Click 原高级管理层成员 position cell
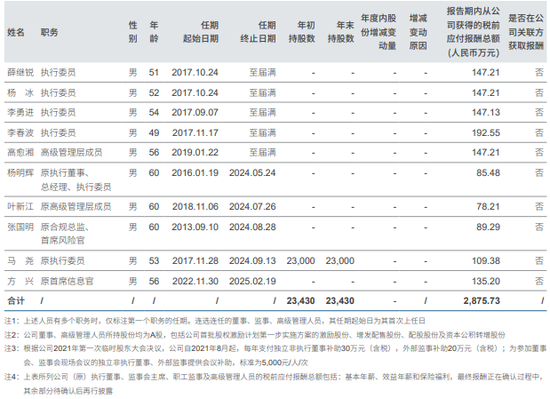This screenshot has width=550, height=399. (x=76, y=207)
